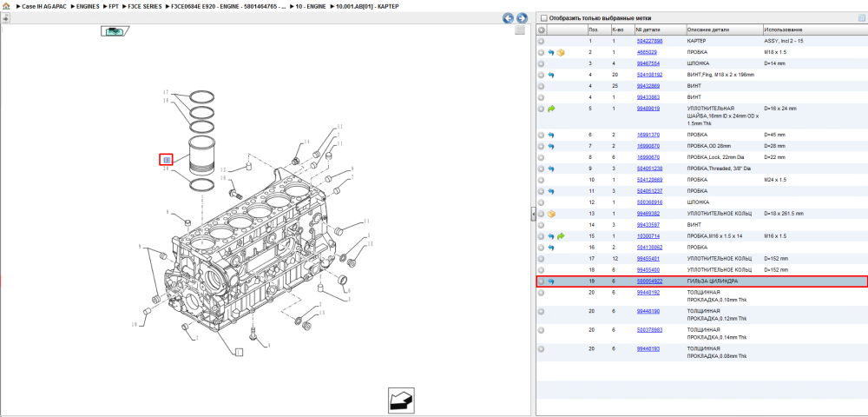Click the yellow package icon on the 4885029 row

pyautogui.click(x=560, y=53)
